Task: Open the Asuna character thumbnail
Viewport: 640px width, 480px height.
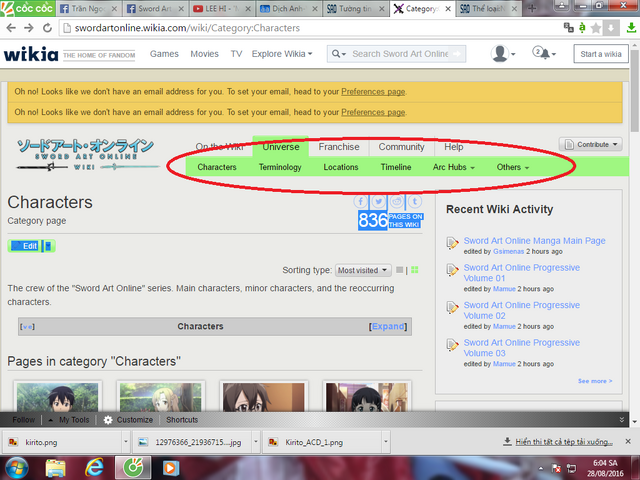Action: click(160, 397)
